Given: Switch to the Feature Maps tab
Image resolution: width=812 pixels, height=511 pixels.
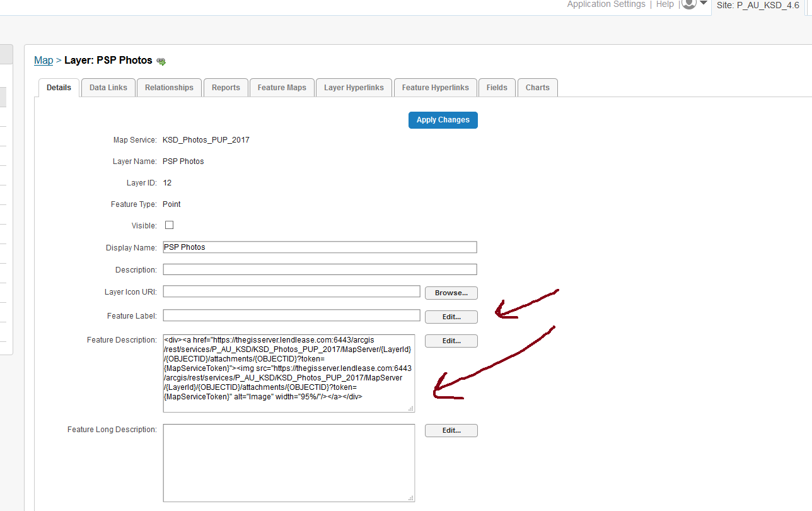Looking at the screenshot, I should tap(282, 88).
